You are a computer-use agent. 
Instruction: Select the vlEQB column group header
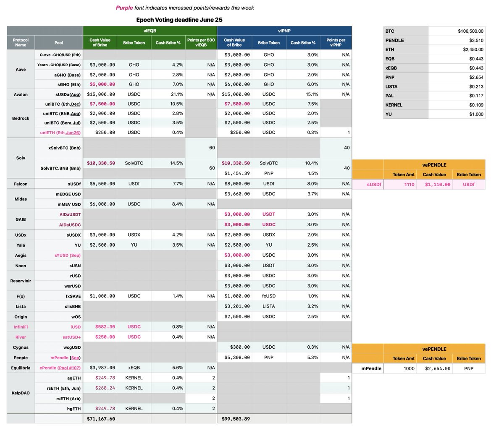coord(150,31)
